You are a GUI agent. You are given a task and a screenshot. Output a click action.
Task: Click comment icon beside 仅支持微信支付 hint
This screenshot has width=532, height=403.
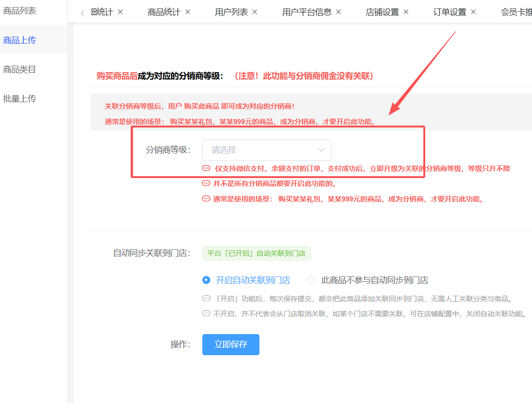(206, 168)
